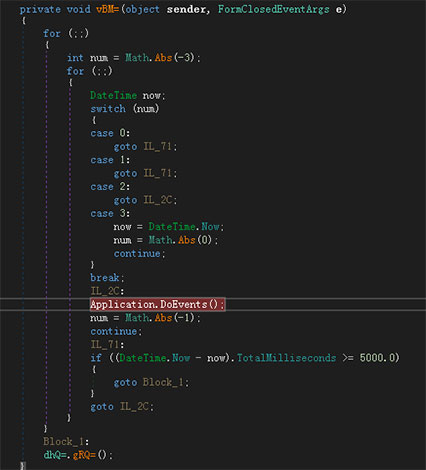
Task: Click the method name 'vBM='
Action: [x=107, y=9]
